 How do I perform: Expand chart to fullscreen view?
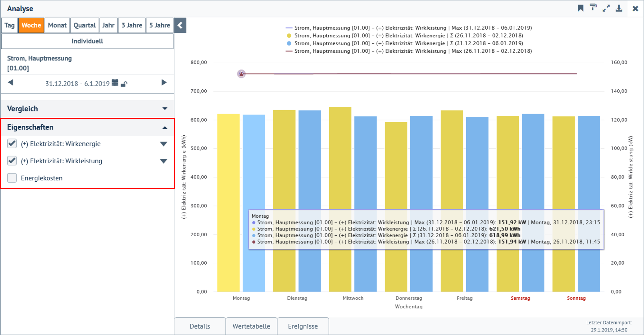point(606,8)
